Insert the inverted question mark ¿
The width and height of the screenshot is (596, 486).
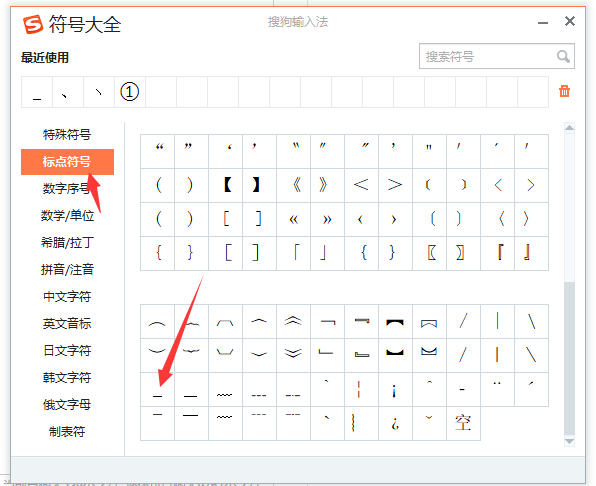point(395,423)
